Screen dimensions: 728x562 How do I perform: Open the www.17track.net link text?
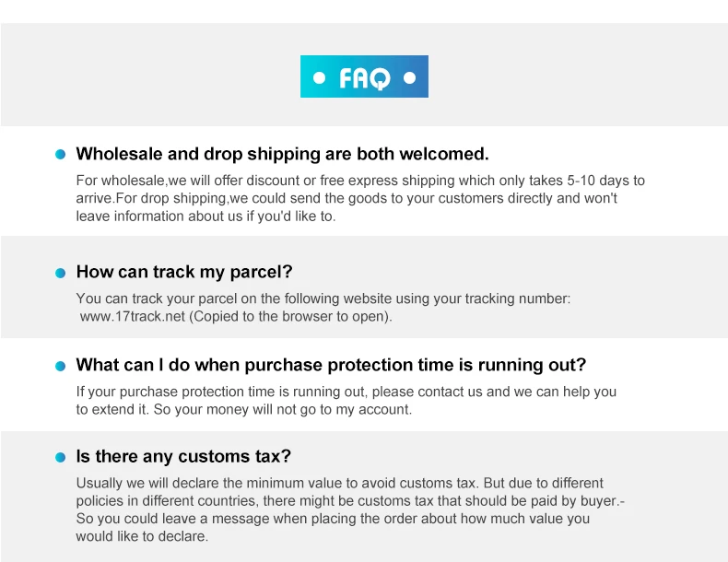pos(133,317)
